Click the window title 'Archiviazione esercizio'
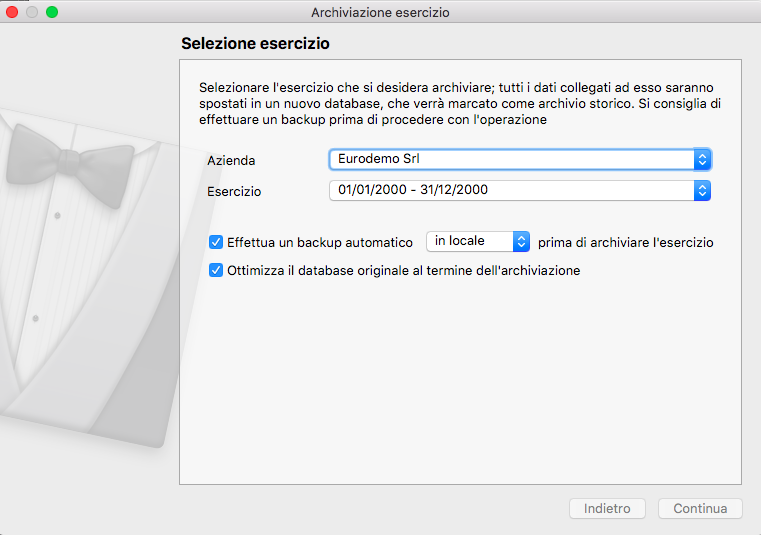Viewport: 761px width, 535px height. tap(380, 12)
